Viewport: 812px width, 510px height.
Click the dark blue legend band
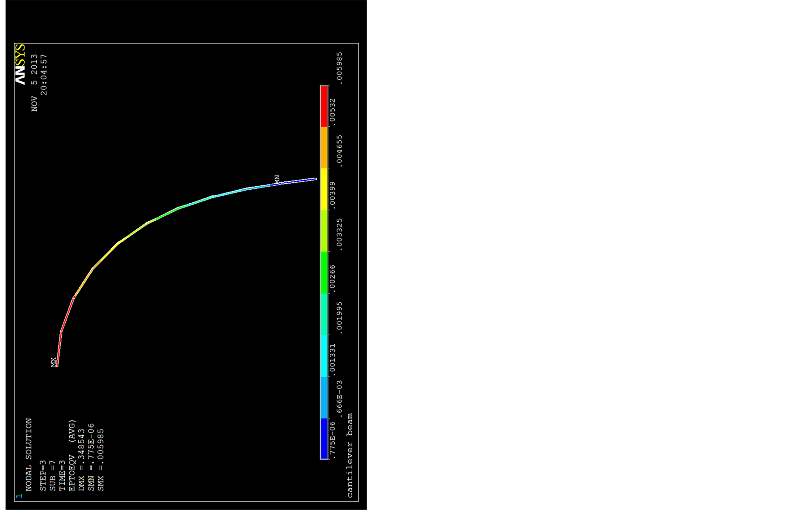click(x=324, y=438)
